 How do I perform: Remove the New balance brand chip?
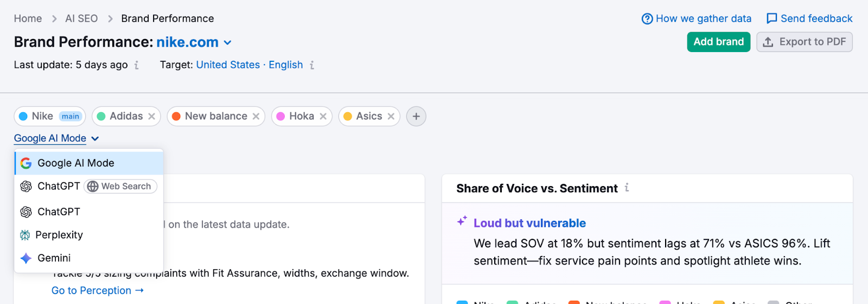point(256,116)
